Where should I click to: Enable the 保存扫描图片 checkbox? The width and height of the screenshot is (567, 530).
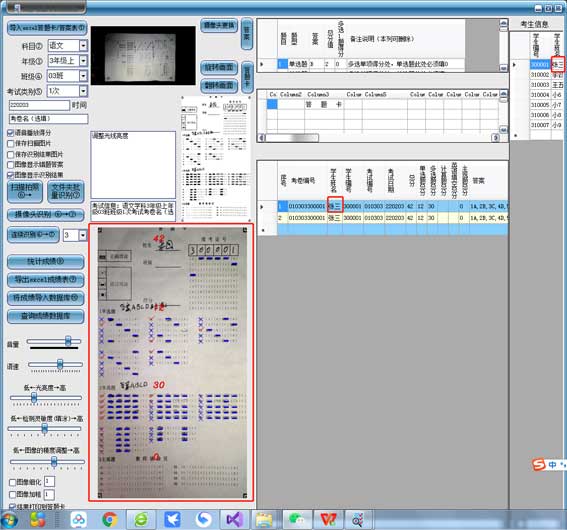10,144
